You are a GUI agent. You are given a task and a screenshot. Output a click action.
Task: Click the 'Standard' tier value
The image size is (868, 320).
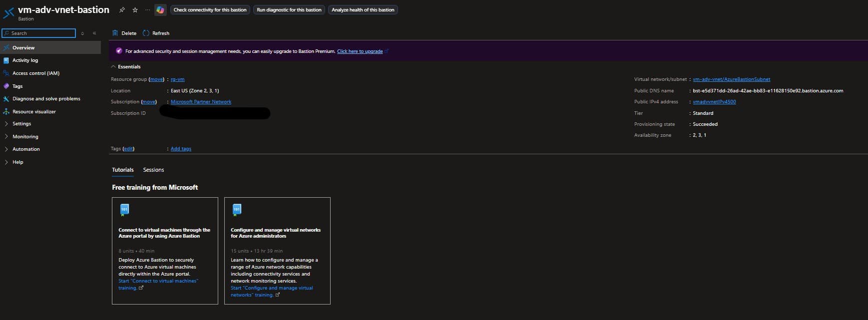[703, 113]
